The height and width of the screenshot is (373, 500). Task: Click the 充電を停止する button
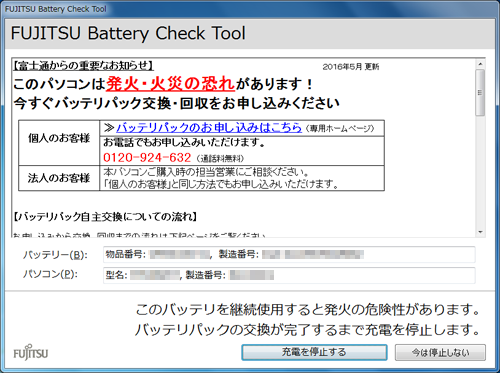click(x=314, y=352)
